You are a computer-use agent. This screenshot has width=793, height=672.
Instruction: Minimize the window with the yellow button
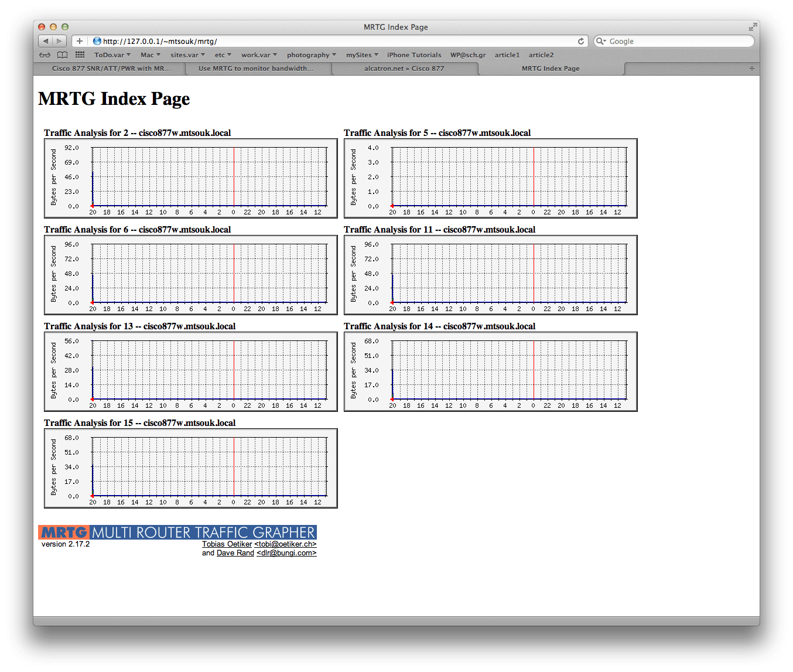point(53,27)
